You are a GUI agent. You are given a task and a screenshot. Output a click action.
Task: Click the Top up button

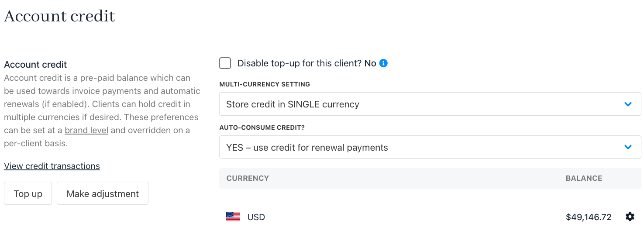click(x=28, y=193)
